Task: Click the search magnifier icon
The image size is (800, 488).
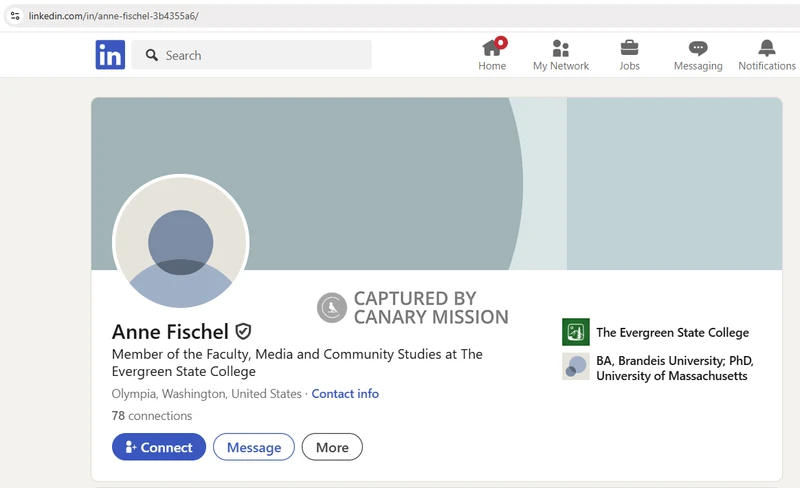Action: pyautogui.click(x=152, y=55)
